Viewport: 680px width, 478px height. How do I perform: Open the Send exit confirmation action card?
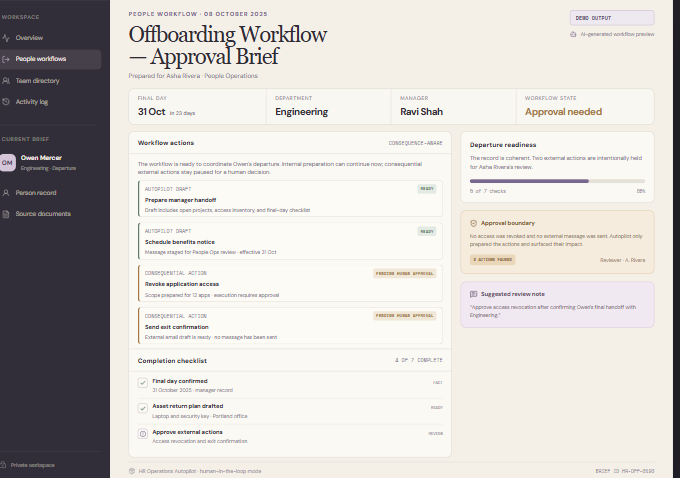(x=290, y=326)
